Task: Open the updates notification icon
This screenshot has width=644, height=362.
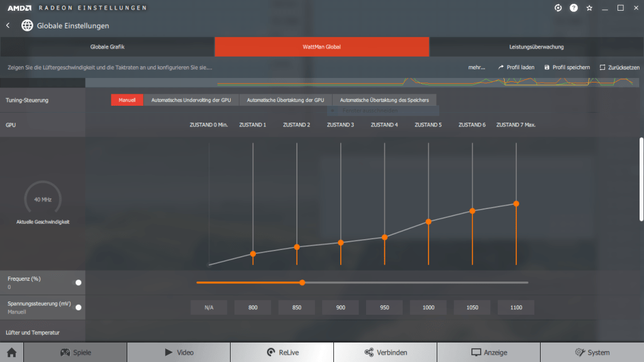Action: coord(558,8)
